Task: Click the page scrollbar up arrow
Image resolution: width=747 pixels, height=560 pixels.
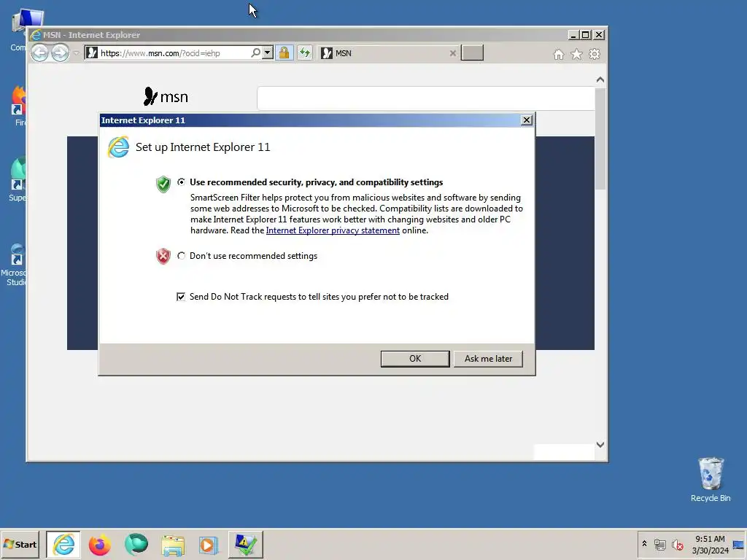Action: click(x=600, y=80)
